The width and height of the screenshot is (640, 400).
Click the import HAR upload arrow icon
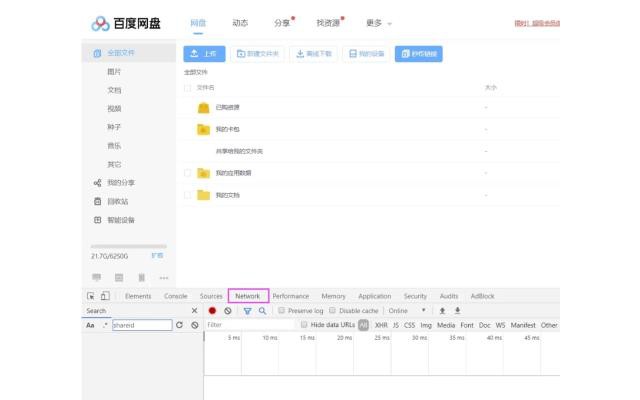tap(442, 311)
